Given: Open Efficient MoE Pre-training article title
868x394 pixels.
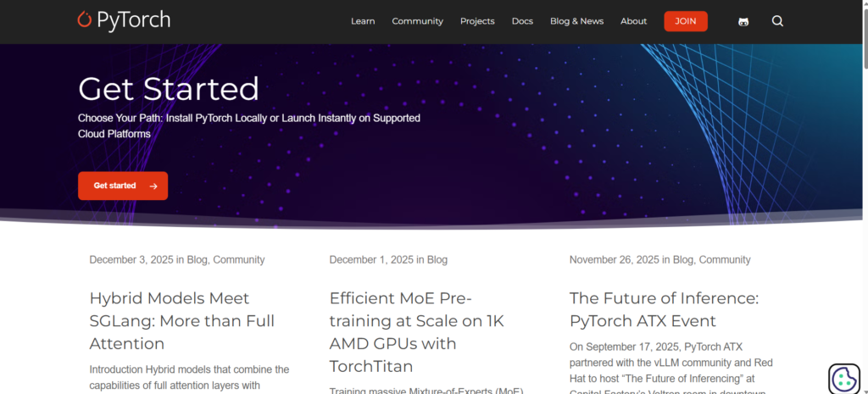Looking at the screenshot, I should point(416,332).
